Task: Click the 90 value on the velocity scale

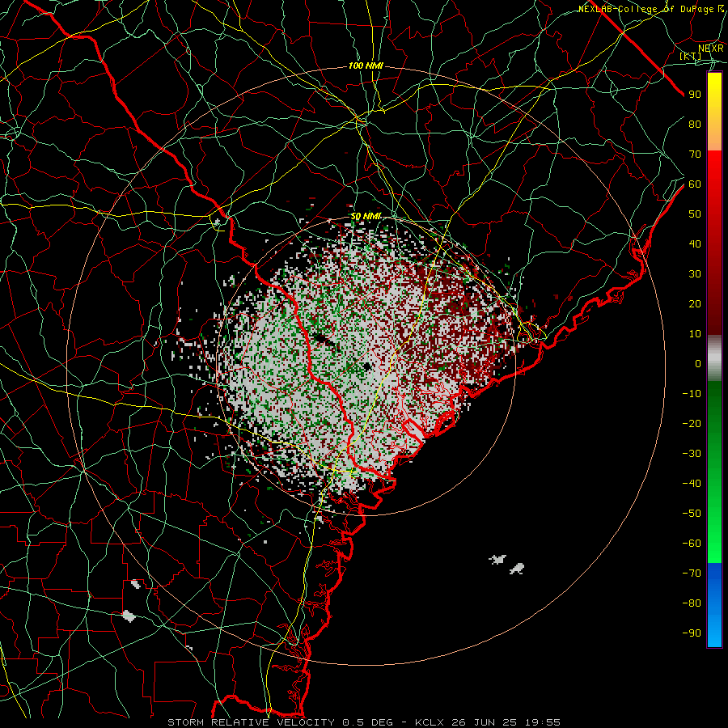Action: 695,95
